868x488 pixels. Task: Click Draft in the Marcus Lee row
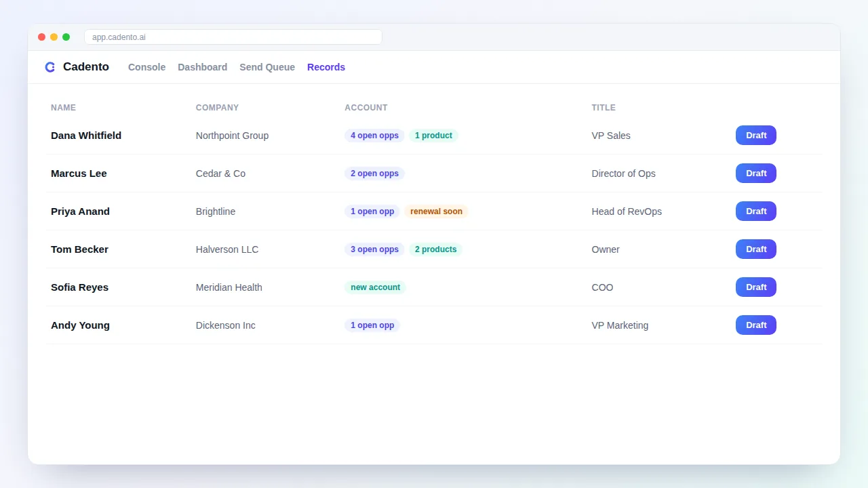pyautogui.click(x=756, y=174)
